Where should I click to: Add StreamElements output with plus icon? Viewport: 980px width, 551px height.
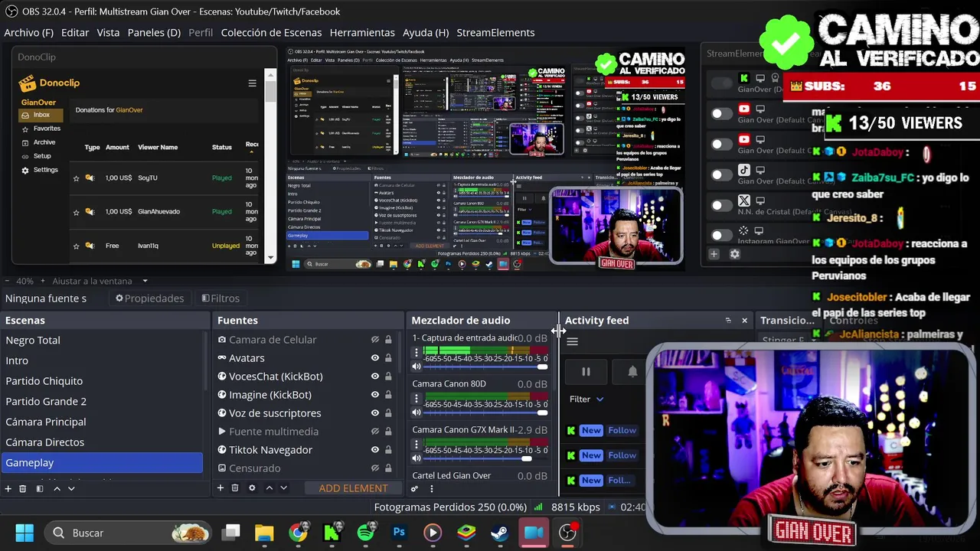click(x=714, y=254)
